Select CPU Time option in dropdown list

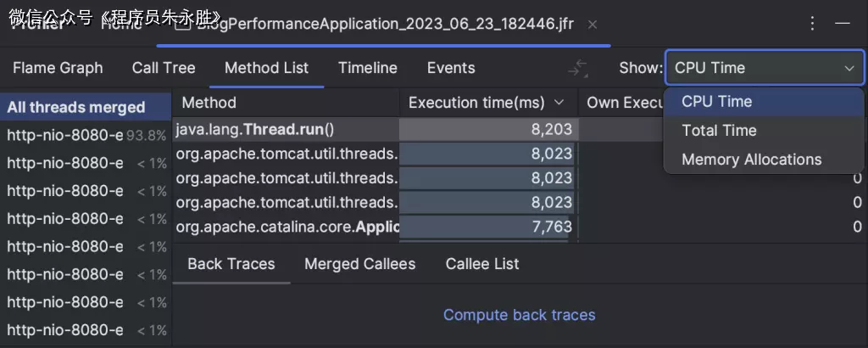coord(716,102)
